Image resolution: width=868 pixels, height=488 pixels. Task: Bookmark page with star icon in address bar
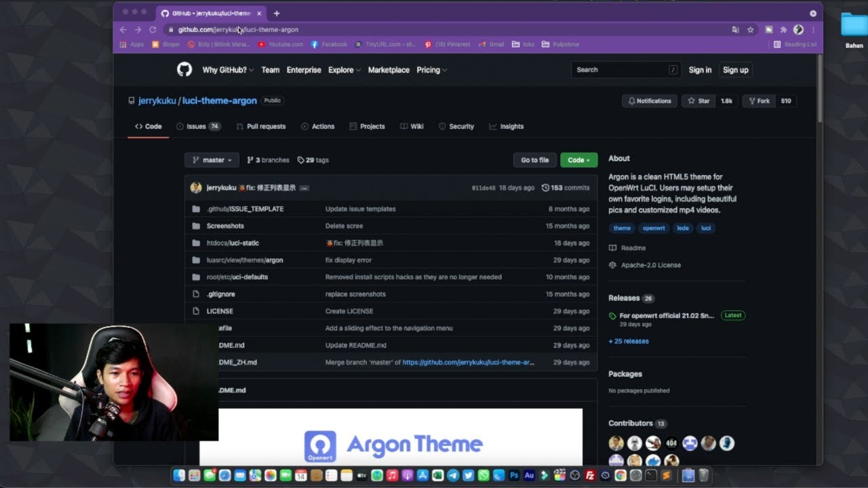751,30
